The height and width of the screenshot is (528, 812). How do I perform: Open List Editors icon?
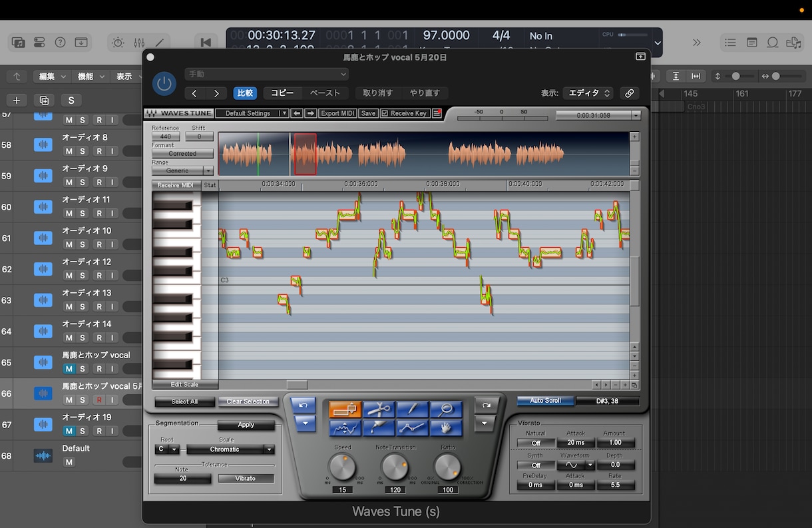pos(731,42)
